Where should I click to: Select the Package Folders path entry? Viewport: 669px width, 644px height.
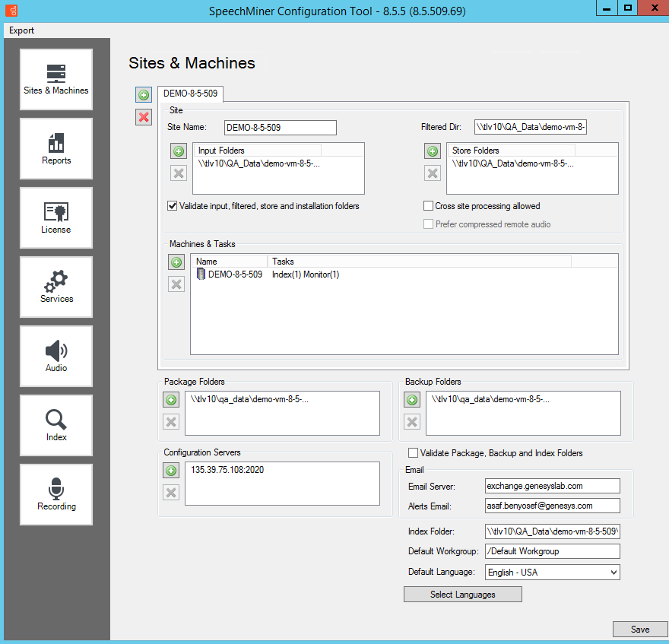click(249, 399)
